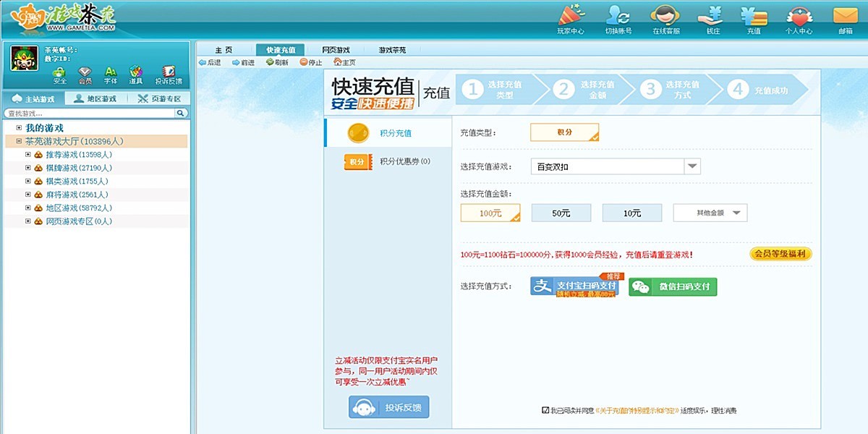Image resolution: width=868 pixels, height=434 pixels.
Task: Switch to the 地区游戏 sidebar tab
Action: [x=98, y=98]
